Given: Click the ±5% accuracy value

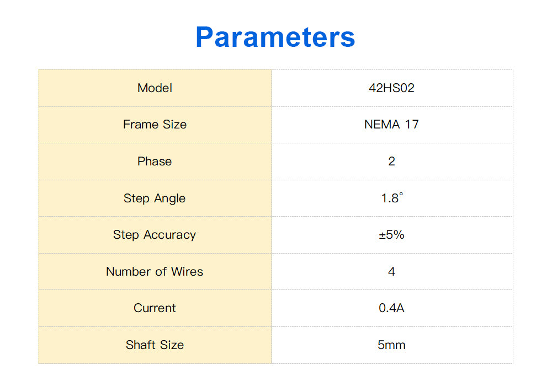Looking at the screenshot, I should (391, 235).
